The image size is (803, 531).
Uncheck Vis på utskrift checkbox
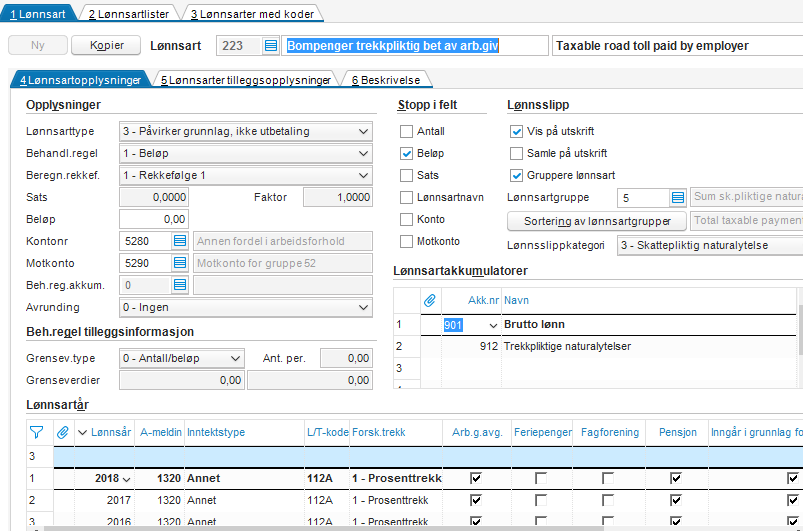517,132
